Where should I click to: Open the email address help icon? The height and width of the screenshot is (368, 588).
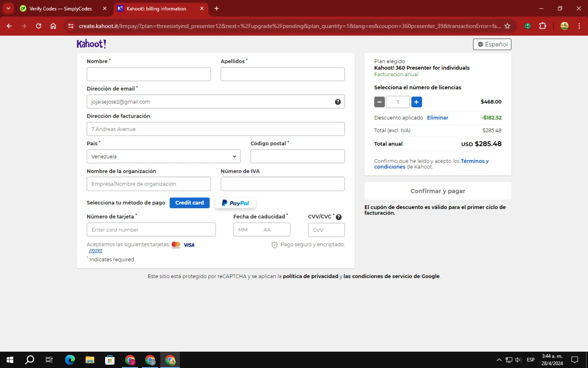(338, 102)
